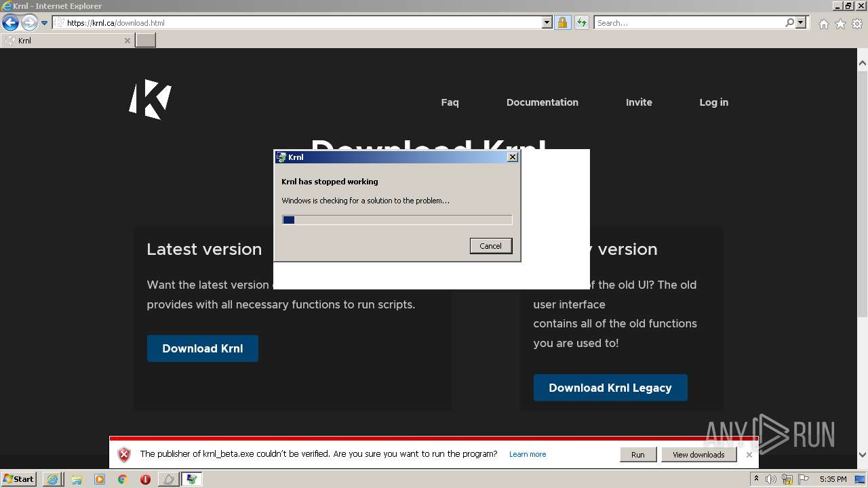Image resolution: width=868 pixels, height=488 pixels.
Task: Click 'Krnl has stopped working' text
Action: tap(330, 182)
